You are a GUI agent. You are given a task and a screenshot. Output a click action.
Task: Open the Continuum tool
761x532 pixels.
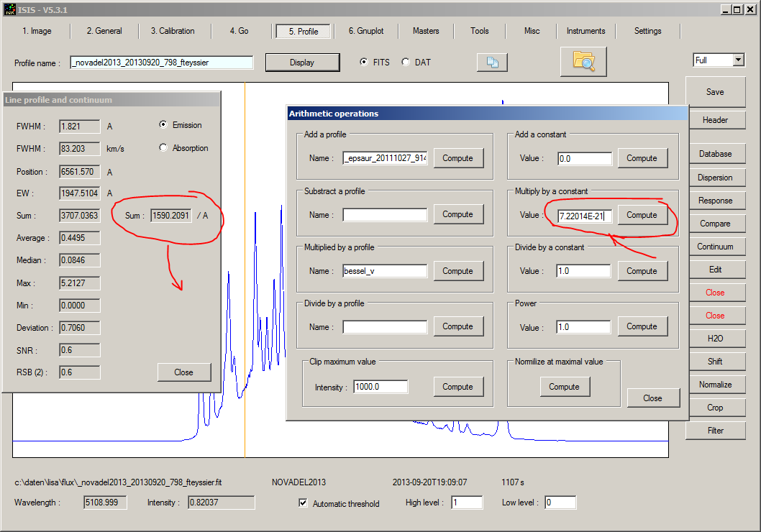pyautogui.click(x=716, y=246)
